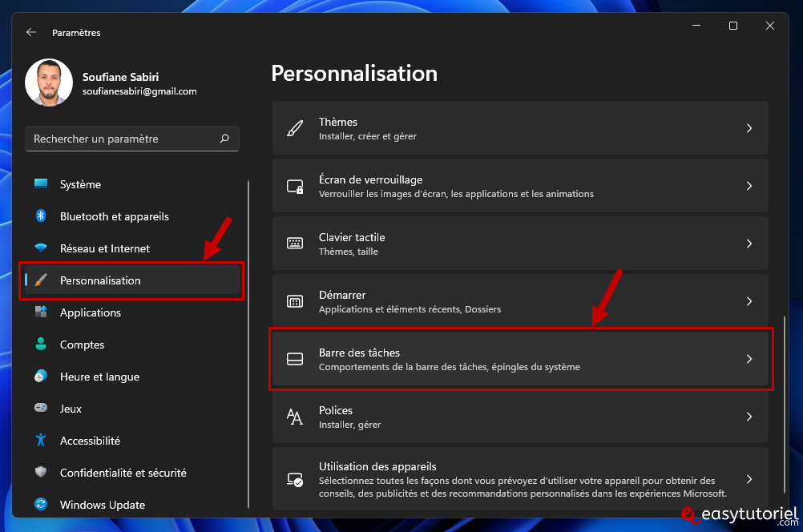The height and width of the screenshot is (532, 803).
Task: Click the Rechercher un paramètre field
Action: click(132, 139)
